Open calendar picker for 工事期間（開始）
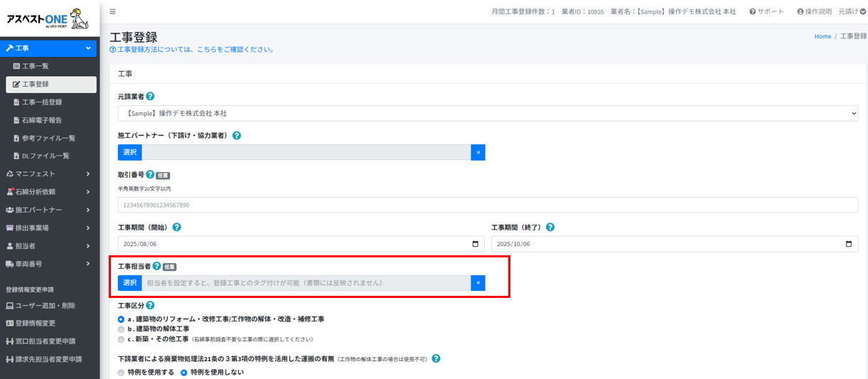This screenshot has height=379, width=868. pos(475,244)
